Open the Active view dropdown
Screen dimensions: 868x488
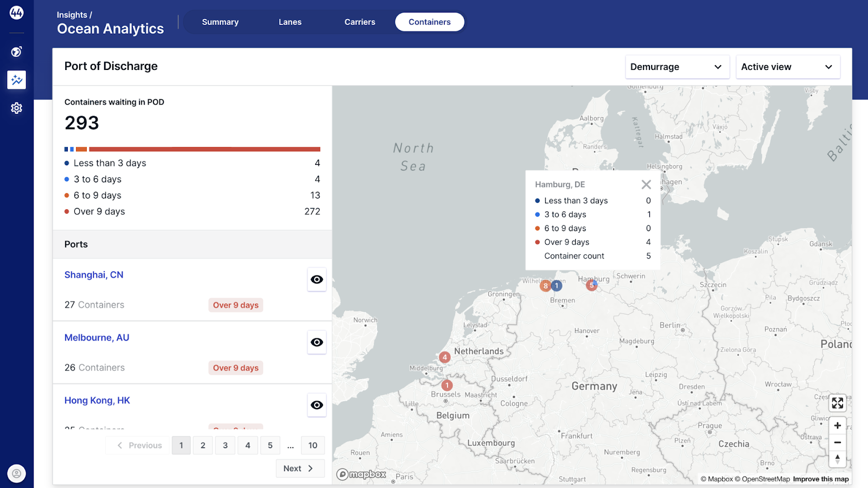click(x=788, y=67)
